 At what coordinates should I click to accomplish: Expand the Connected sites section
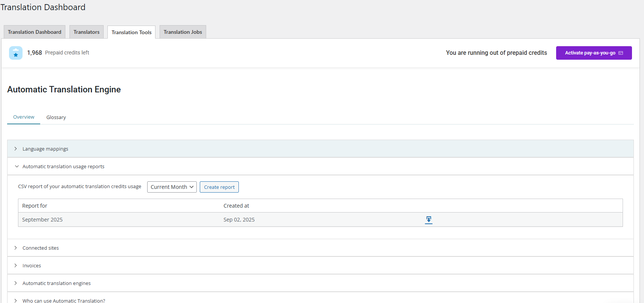tap(41, 248)
